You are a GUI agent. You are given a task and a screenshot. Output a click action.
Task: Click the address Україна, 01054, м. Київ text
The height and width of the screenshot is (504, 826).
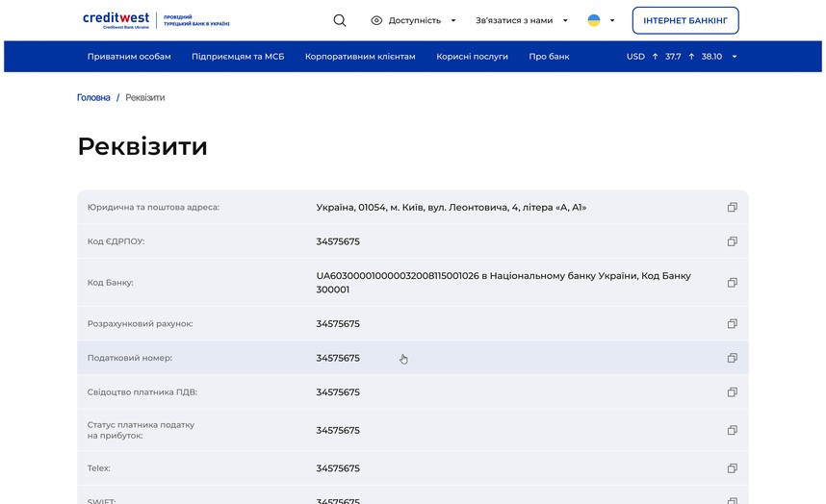[451, 208]
